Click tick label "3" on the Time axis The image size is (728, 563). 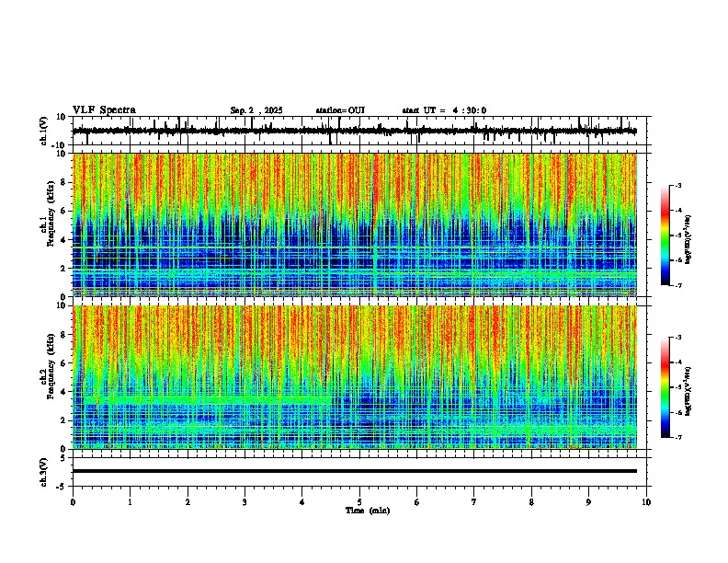[245, 502]
